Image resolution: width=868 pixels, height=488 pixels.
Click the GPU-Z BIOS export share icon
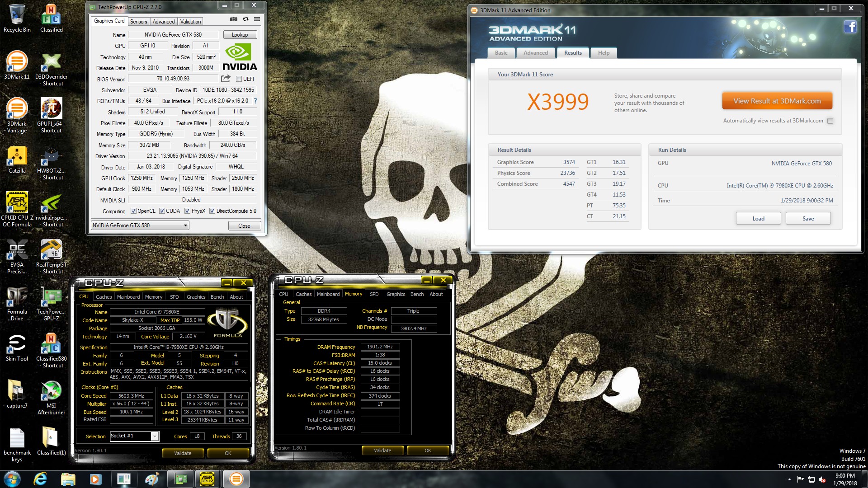[226, 79]
